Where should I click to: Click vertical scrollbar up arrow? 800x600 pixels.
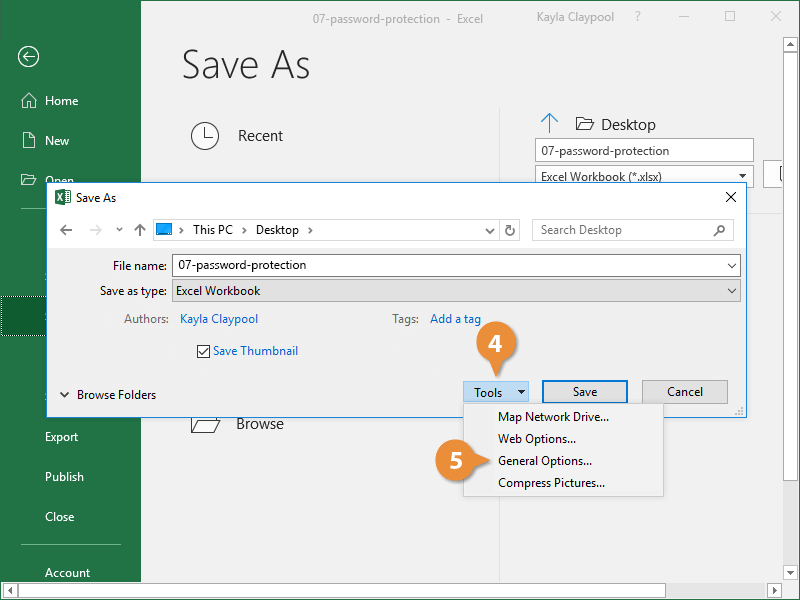(x=790, y=44)
